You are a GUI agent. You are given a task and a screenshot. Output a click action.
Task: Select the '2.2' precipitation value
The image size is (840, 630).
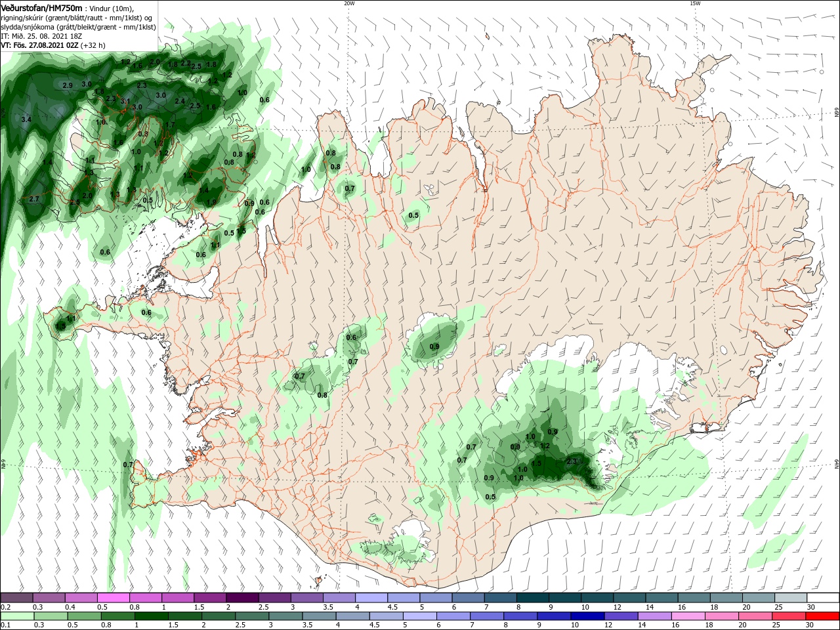click(186, 64)
